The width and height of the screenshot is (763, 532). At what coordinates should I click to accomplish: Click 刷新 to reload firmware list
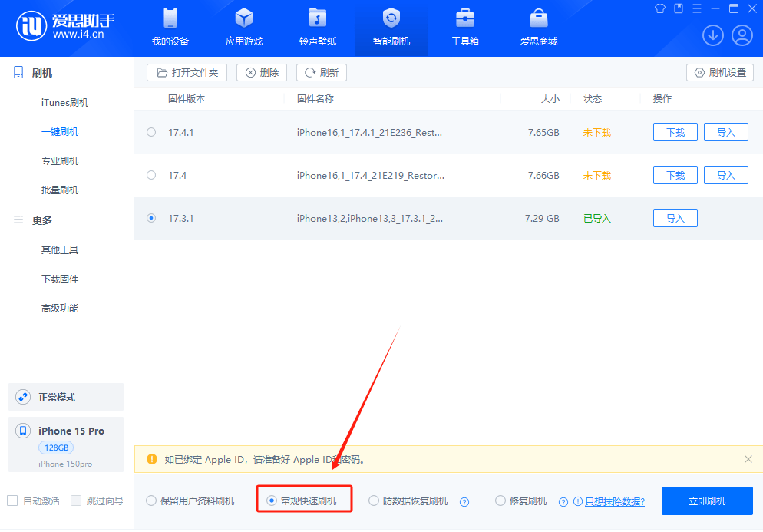[x=321, y=72]
